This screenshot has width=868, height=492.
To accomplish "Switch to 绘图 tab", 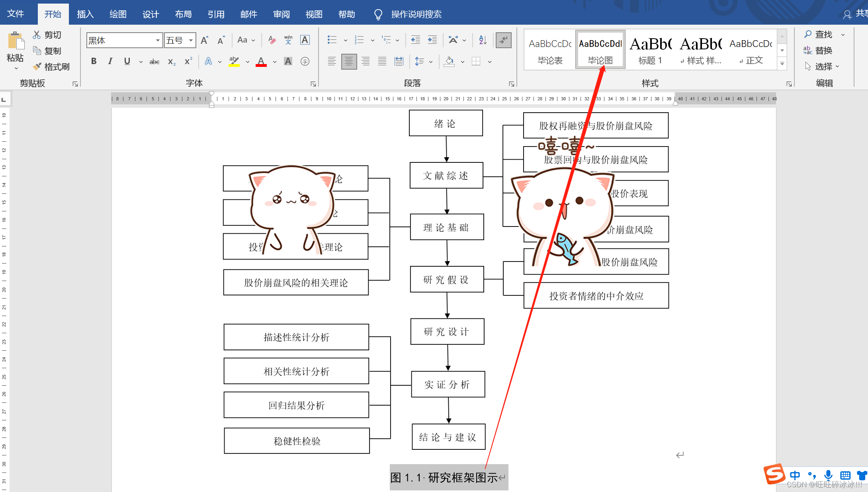I will [x=118, y=14].
